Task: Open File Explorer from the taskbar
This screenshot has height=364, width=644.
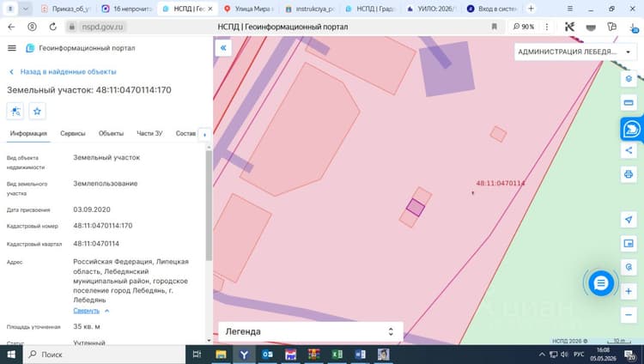Action: pyautogui.click(x=221, y=355)
